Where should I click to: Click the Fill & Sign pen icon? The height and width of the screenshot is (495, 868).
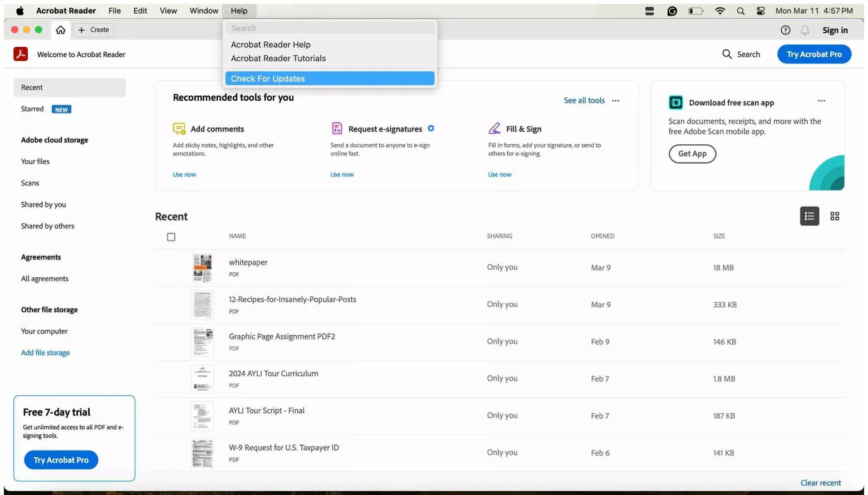tap(494, 129)
